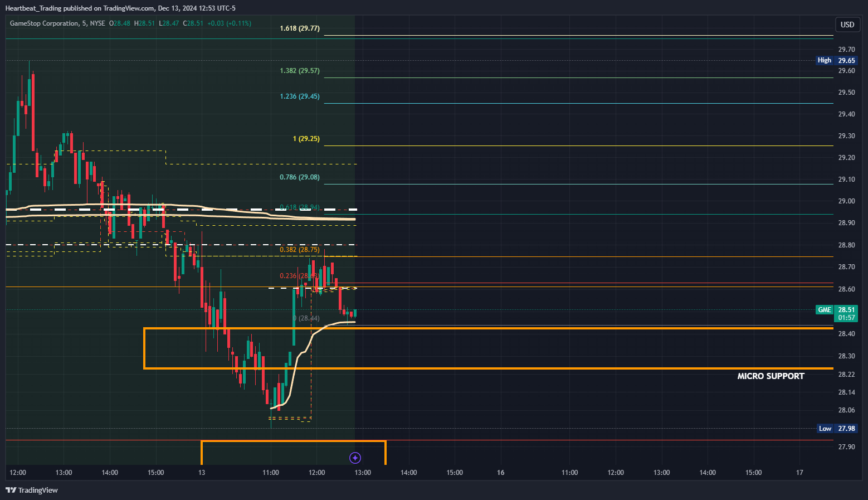Click 28.06 on the price axis
This screenshot has width=868, height=500.
point(846,410)
